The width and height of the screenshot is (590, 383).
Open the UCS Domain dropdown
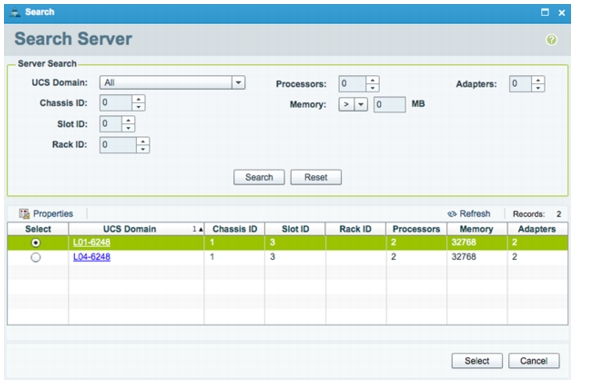pos(238,82)
